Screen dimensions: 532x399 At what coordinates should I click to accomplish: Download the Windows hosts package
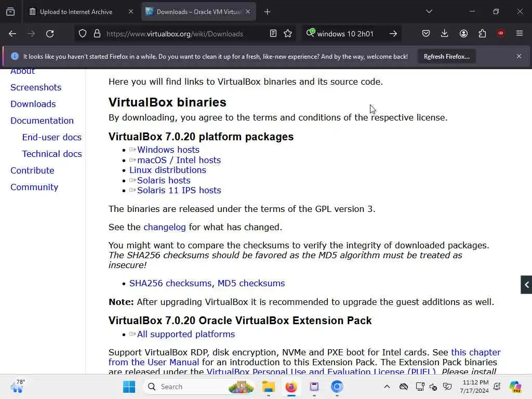(x=168, y=150)
